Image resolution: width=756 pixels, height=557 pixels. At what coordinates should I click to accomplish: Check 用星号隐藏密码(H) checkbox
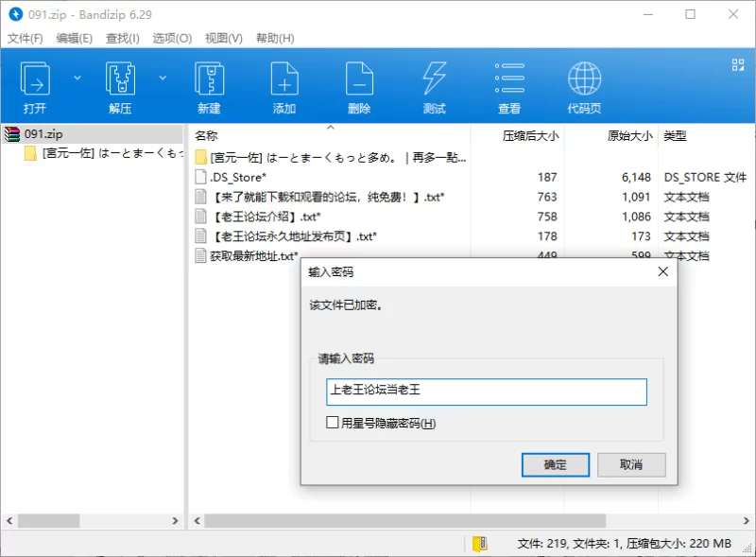point(333,423)
